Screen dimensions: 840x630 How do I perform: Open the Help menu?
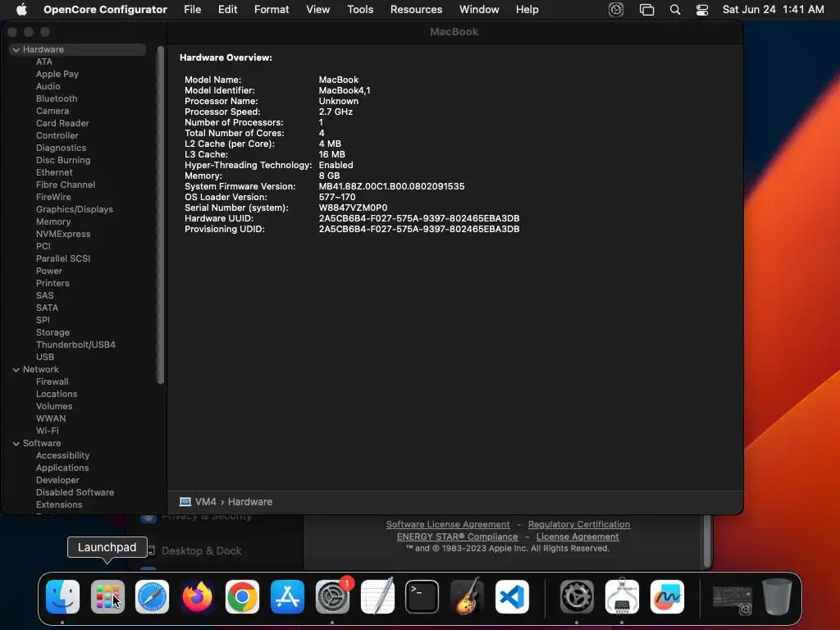click(x=527, y=9)
